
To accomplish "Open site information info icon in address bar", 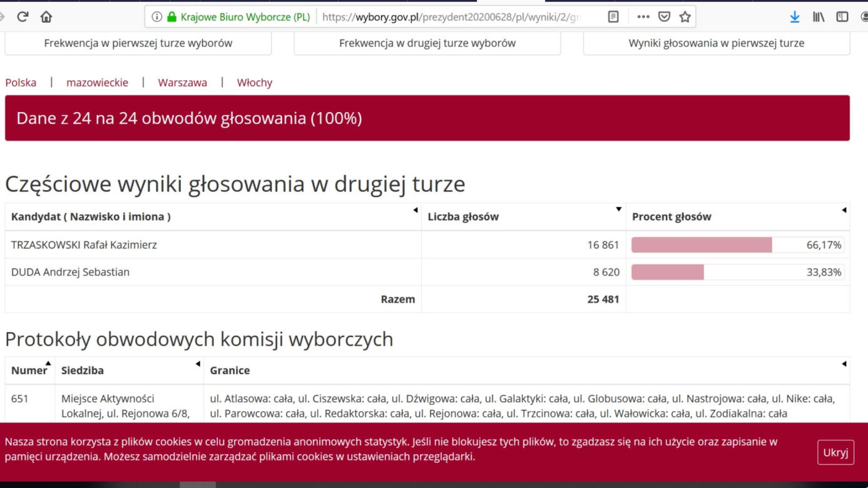I will 156,17.
